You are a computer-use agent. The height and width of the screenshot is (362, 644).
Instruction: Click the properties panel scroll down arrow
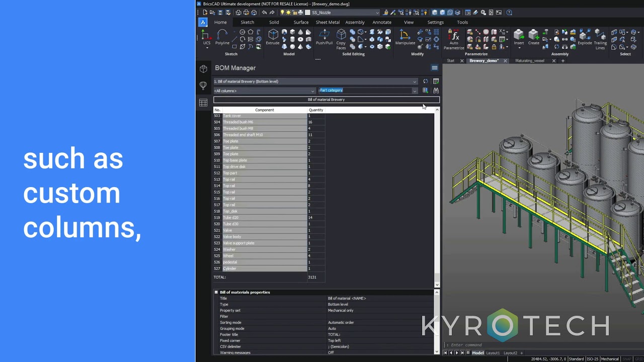point(437,351)
